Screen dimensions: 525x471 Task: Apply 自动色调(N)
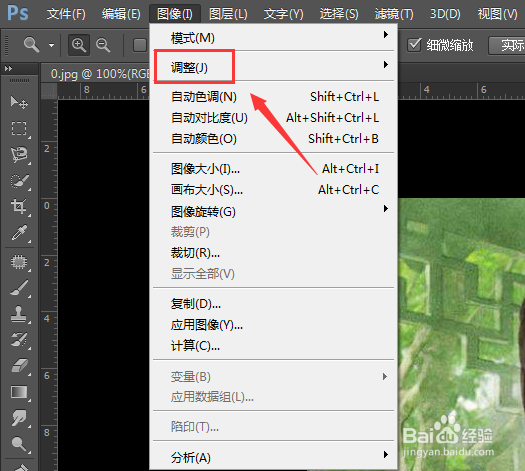(x=274, y=97)
